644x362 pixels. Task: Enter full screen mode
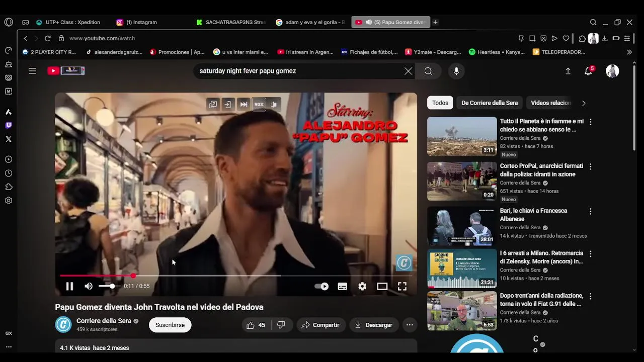point(402,286)
